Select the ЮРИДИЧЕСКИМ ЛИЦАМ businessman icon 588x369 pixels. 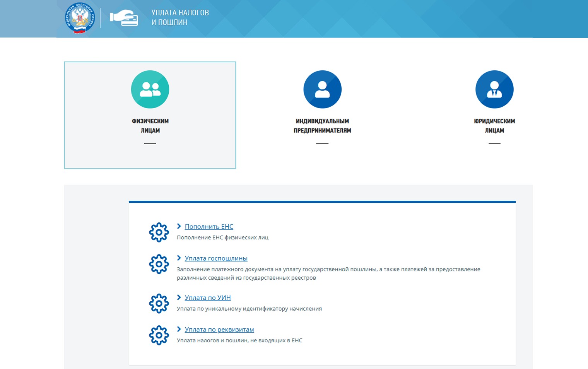(x=494, y=89)
